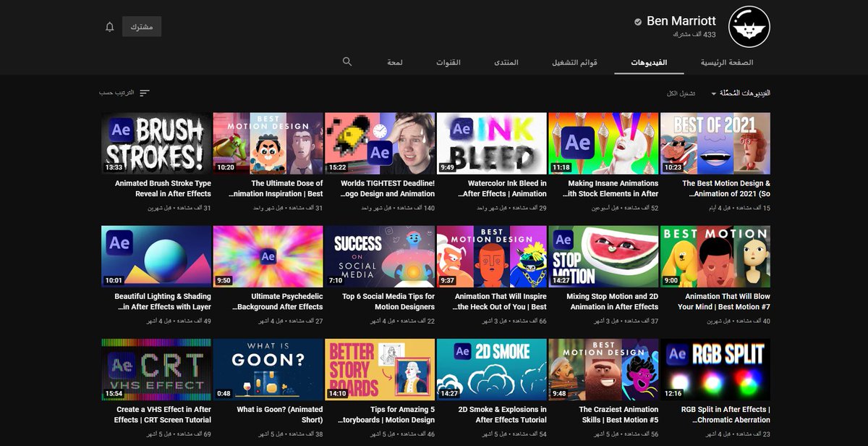Click the Ultimate Dose of Animation Inspiration title

click(x=276, y=188)
